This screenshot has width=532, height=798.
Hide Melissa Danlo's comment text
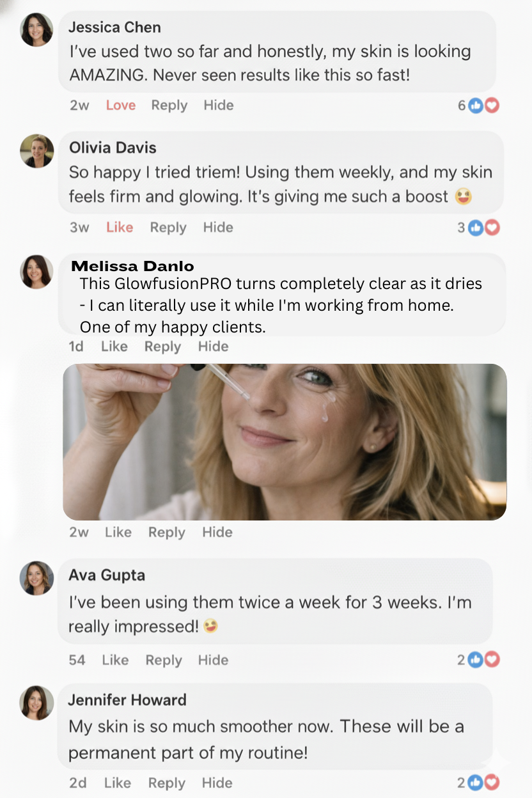click(213, 347)
